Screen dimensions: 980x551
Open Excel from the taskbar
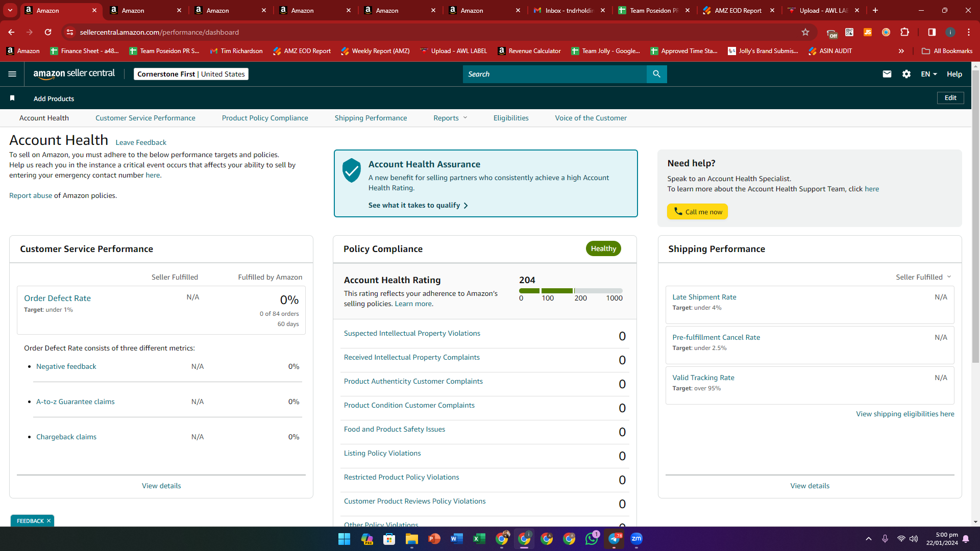[479, 539]
